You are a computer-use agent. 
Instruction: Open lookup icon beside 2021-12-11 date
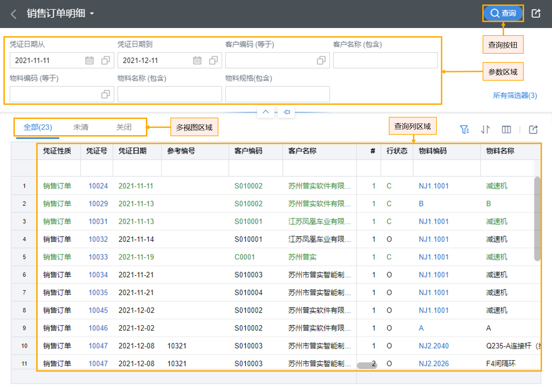pos(214,60)
